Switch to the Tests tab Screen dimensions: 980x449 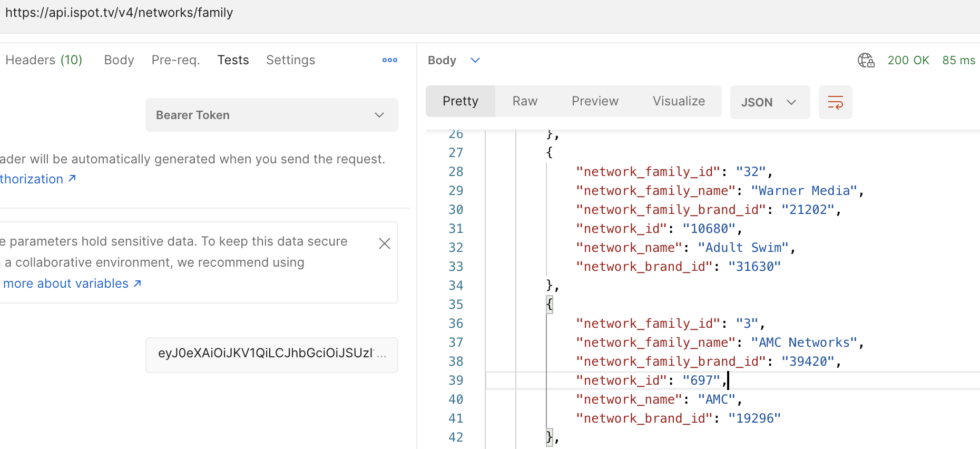click(233, 60)
